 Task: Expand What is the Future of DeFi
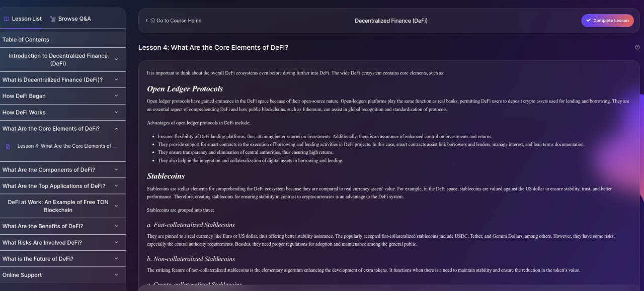[x=116, y=259]
